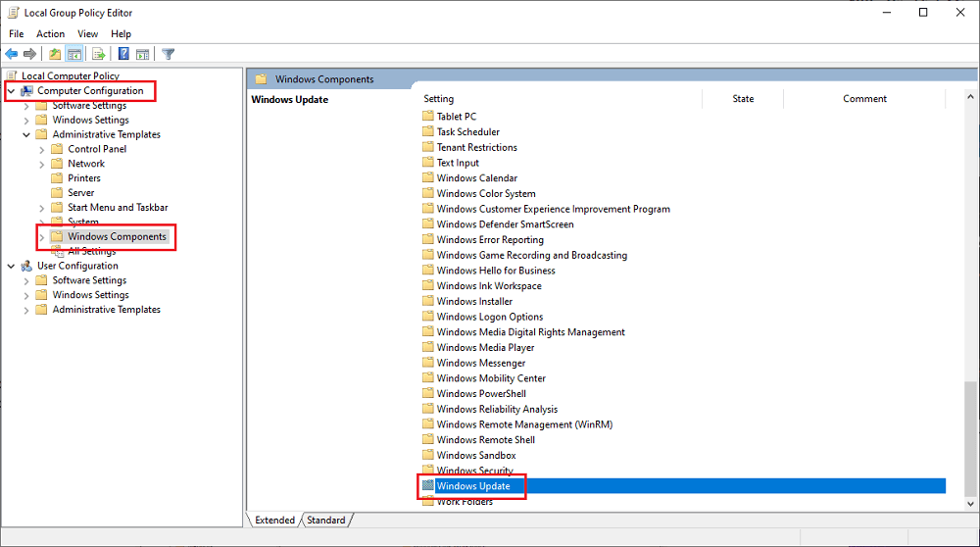The height and width of the screenshot is (547, 980).
Task: Collapse the Computer Configuration node
Action: [x=11, y=91]
